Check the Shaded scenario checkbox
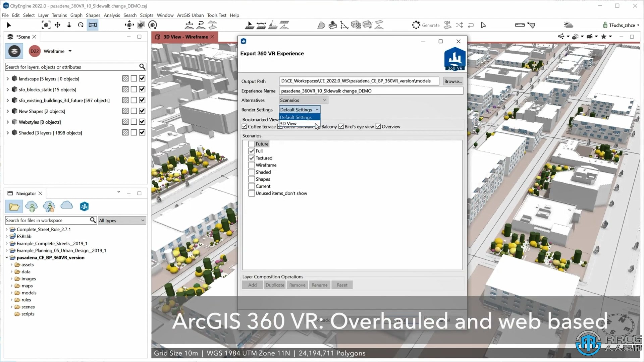 [252, 172]
